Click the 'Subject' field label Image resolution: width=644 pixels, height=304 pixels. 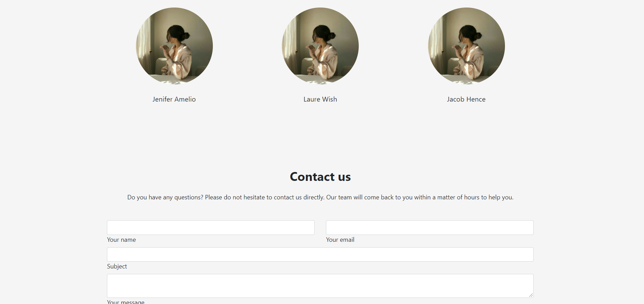[117, 266]
